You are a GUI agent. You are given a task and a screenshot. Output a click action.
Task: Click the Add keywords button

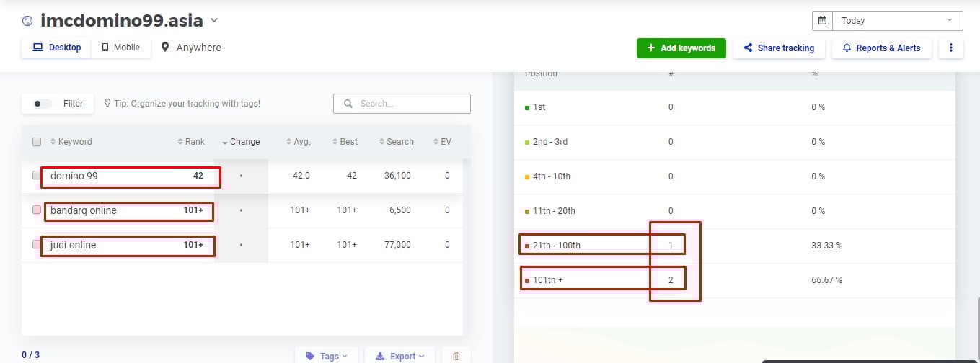click(x=681, y=48)
